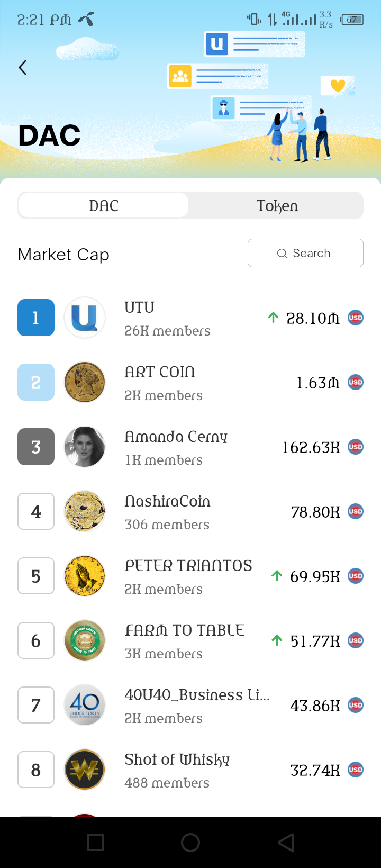Open the 40U40_Business list entry name
The width and height of the screenshot is (381, 868).
197,695
